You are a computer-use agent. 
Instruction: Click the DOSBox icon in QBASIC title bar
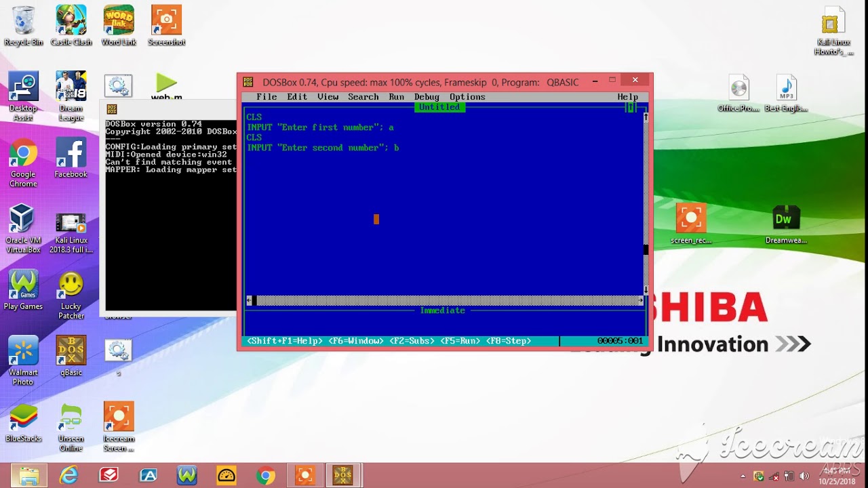tap(248, 82)
